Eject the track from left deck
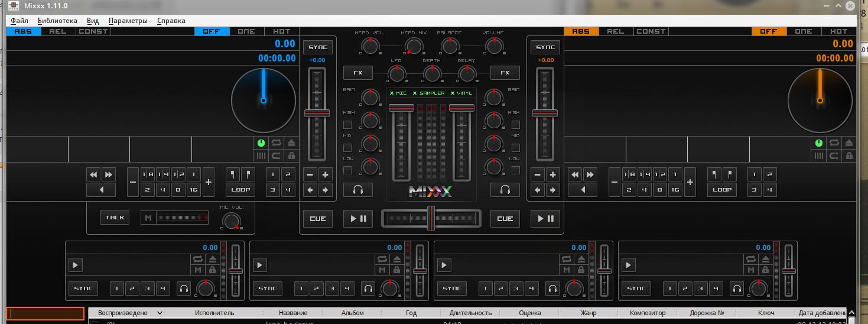Screen dimensions: 868x324 click(291, 142)
